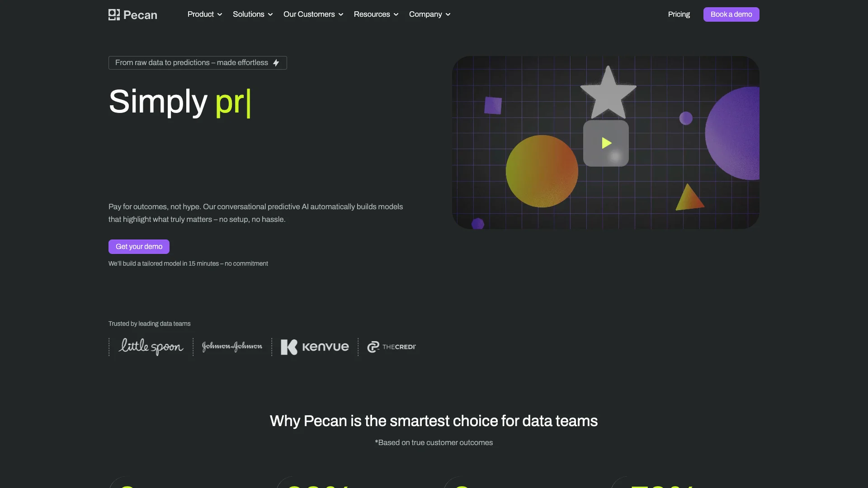Screen dimensions: 868x488
Task: Open the Resources dropdown chevron
Action: coord(396,14)
